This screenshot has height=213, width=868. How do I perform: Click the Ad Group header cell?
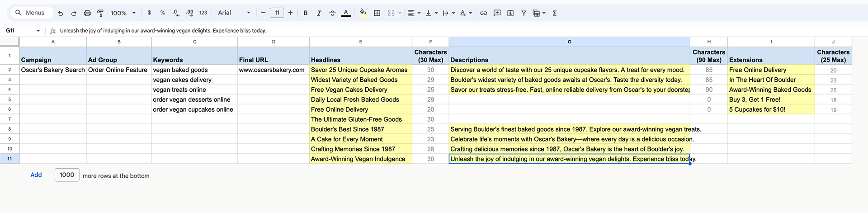[119, 56]
